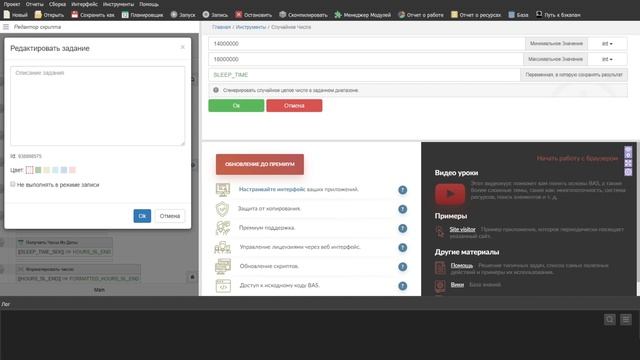
Task: Click the Новый (new project) toolbar icon
Action: (7, 15)
